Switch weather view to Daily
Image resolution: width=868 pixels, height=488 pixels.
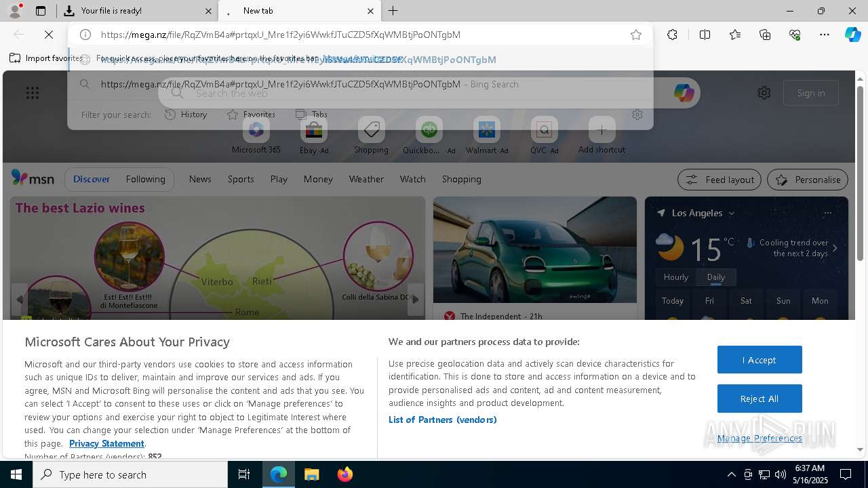tap(715, 277)
